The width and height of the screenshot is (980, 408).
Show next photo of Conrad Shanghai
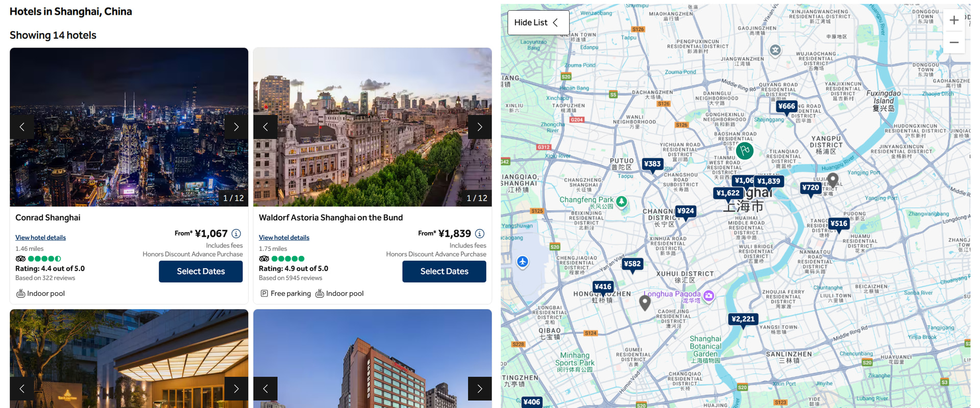(x=236, y=127)
